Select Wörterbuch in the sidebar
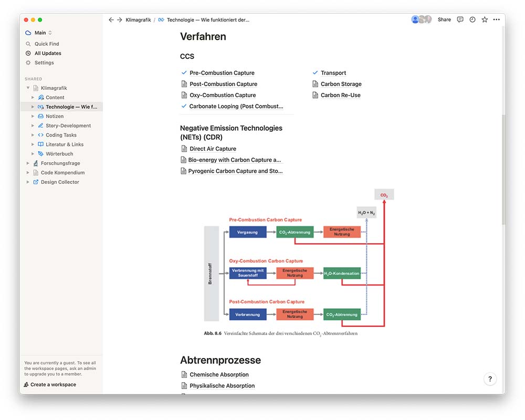This screenshot has height=420, width=525. 59,154
